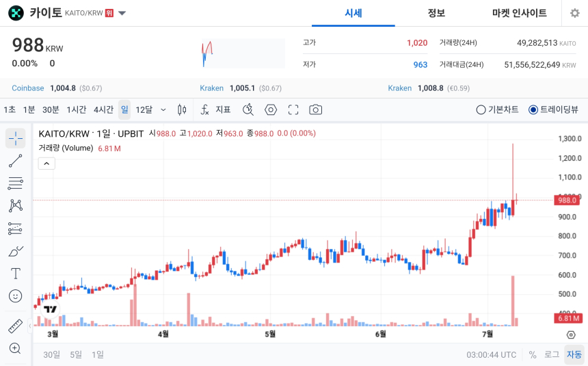Open the horizontal lines Fibonacci tool
This screenshot has height=366, width=588.
click(x=15, y=183)
